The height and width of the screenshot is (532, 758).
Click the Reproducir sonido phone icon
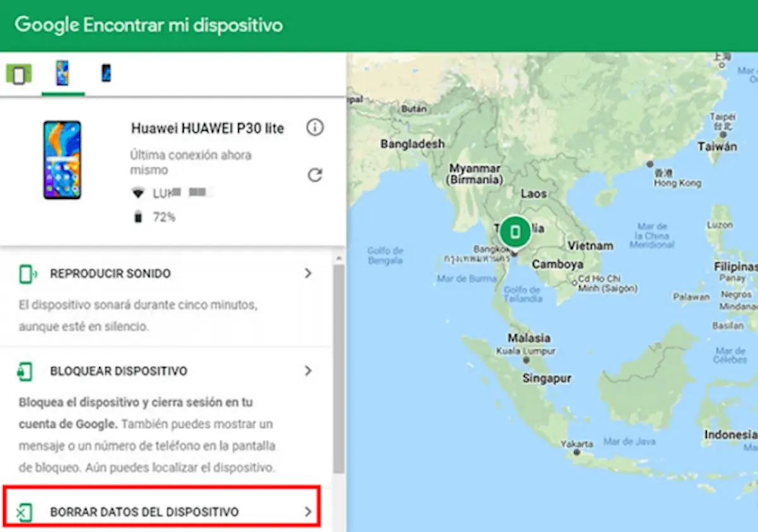pos(26,274)
